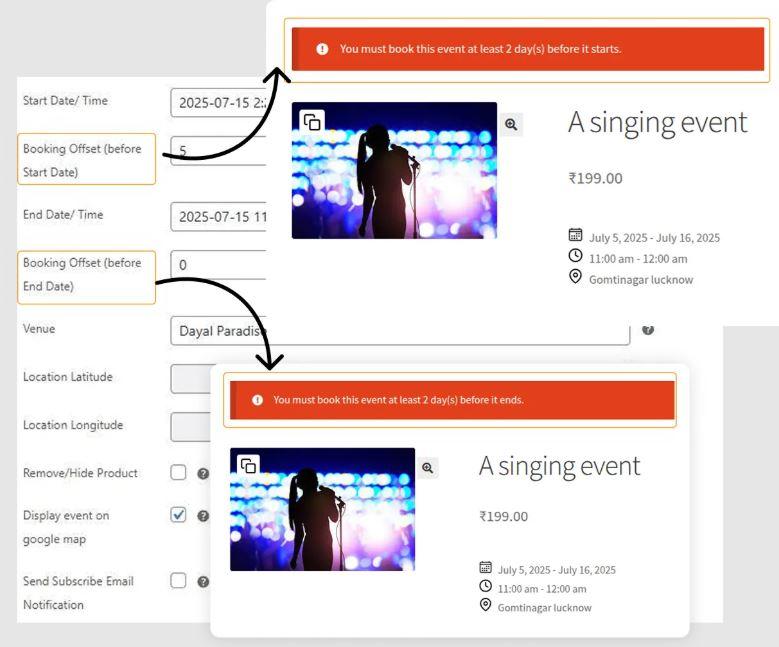Uncheck Display event on google map
This screenshot has width=779, height=647.
point(178,516)
